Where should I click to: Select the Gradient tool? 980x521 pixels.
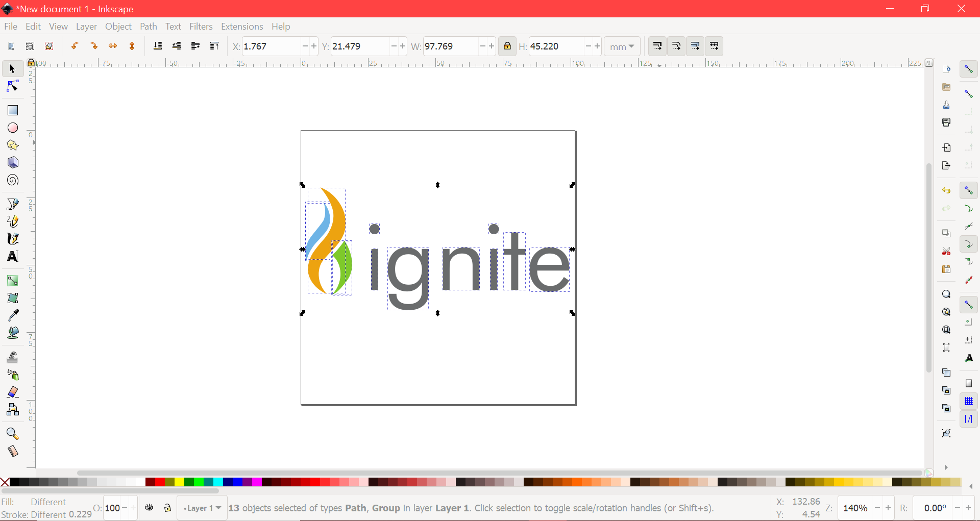coord(13,280)
